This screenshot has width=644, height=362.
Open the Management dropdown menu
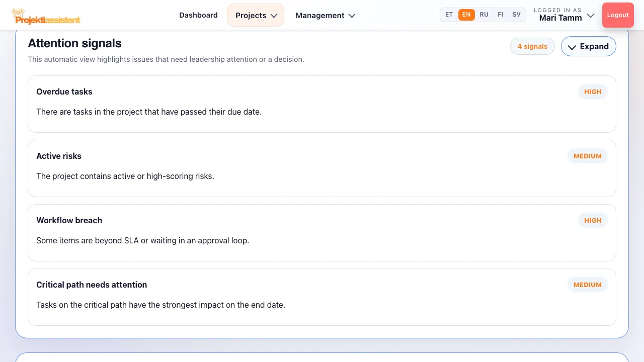(x=325, y=15)
